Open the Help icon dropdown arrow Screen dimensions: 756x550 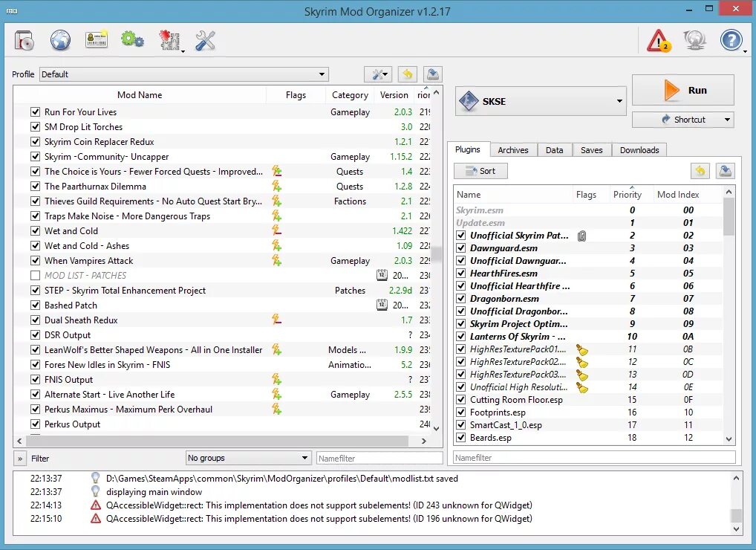point(746,51)
